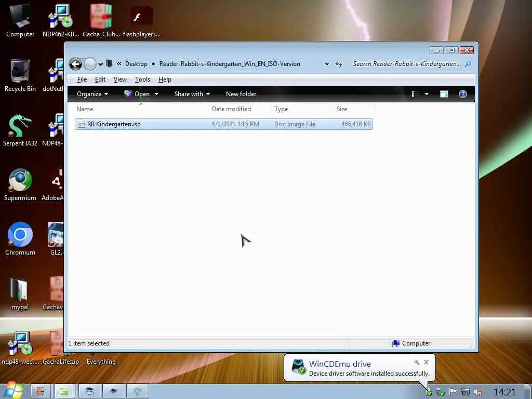Screen dimensions: 532x399
Task: Select the mypal desktop icon
Action: [20, 294]
